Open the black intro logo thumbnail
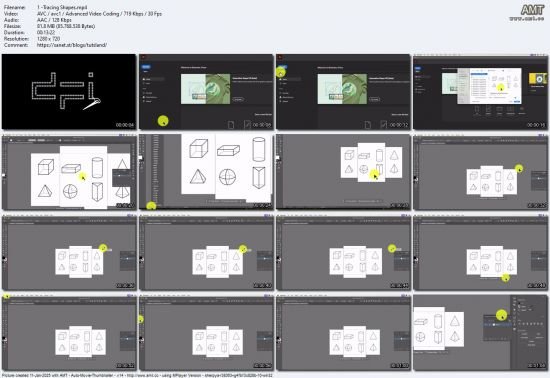This screenshot has height=378, width=550. pos(69,92)
